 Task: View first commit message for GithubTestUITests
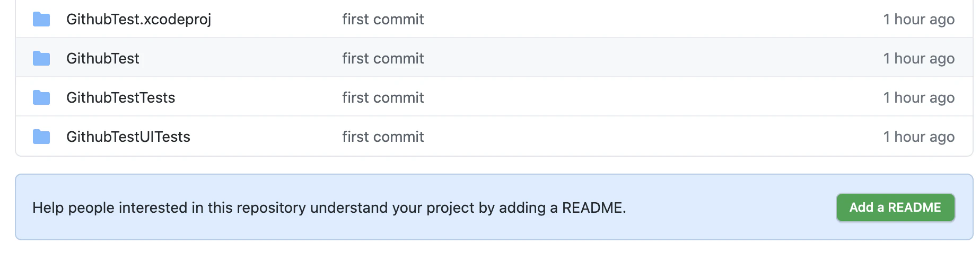(383, 137)
